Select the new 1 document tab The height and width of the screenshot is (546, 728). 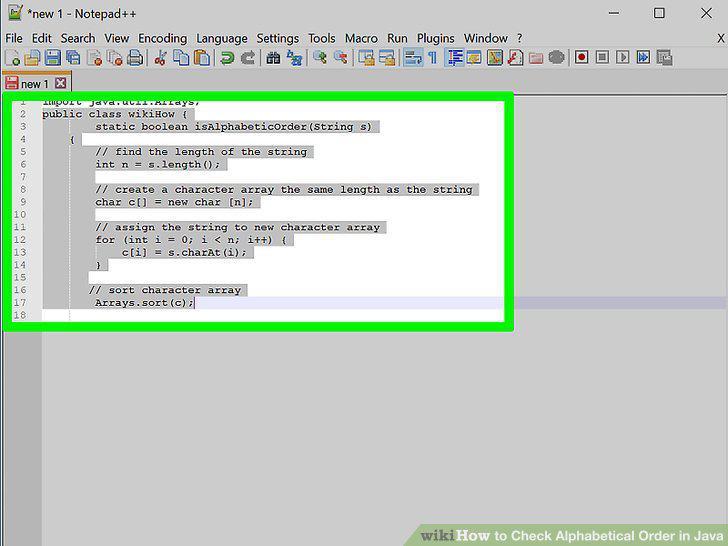click(x=36, y=83)
